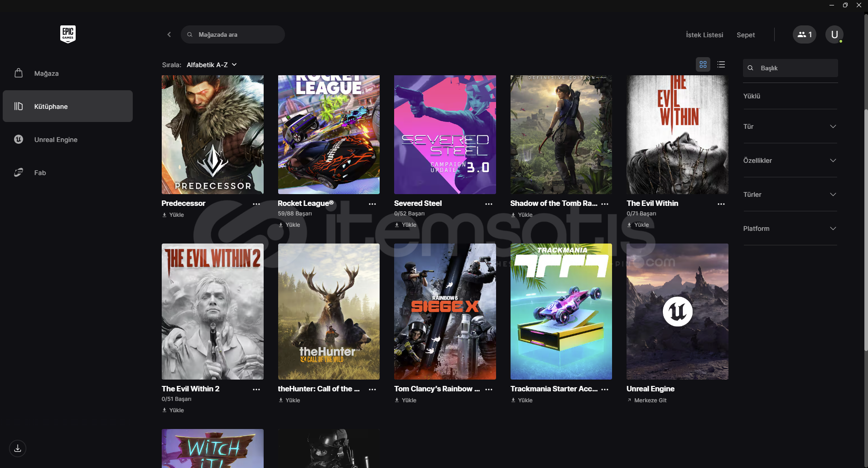The image size is (868, 468).
Task: Expand the Özellikler filter
Action: pyautogui.click(x=790, y=161)
